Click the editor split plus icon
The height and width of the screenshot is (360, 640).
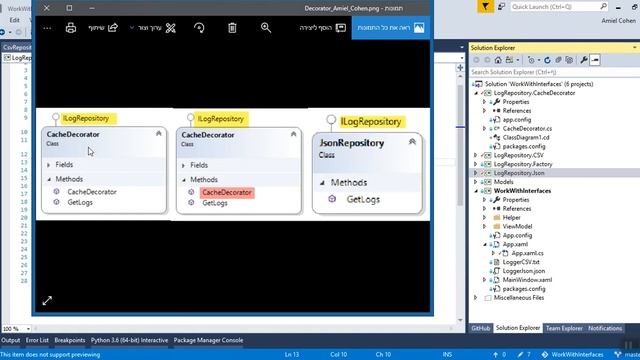point(460,68)
